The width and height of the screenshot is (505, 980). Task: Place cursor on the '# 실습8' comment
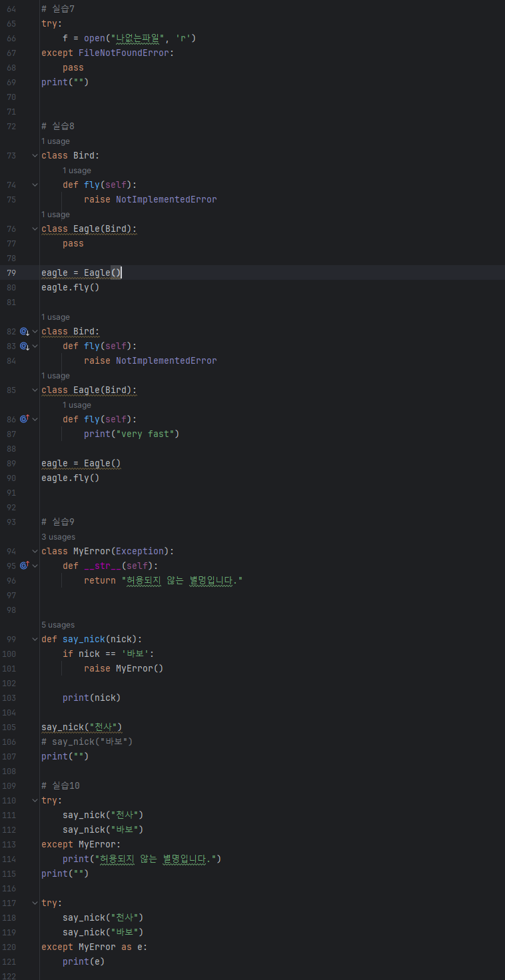(x=58, y=126)
